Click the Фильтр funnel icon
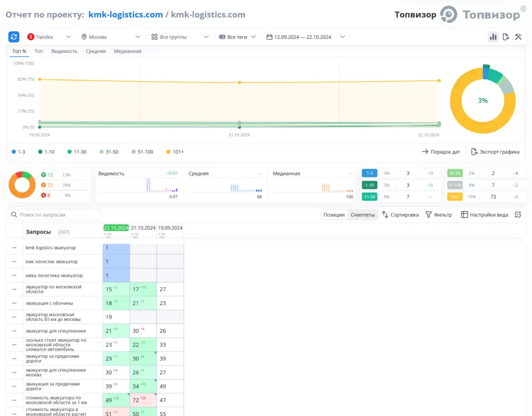The width and height of the screenshot is (532, 416). [429, 215]
